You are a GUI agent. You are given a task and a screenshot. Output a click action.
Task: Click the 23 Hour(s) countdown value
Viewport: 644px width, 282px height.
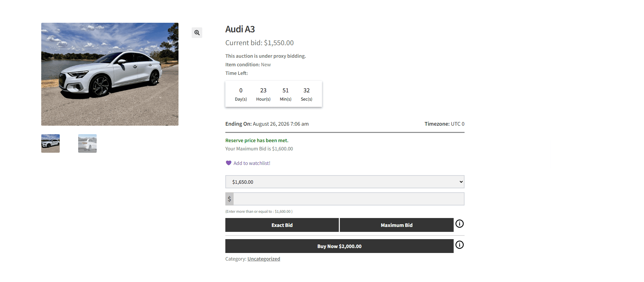tap(263, 94)
